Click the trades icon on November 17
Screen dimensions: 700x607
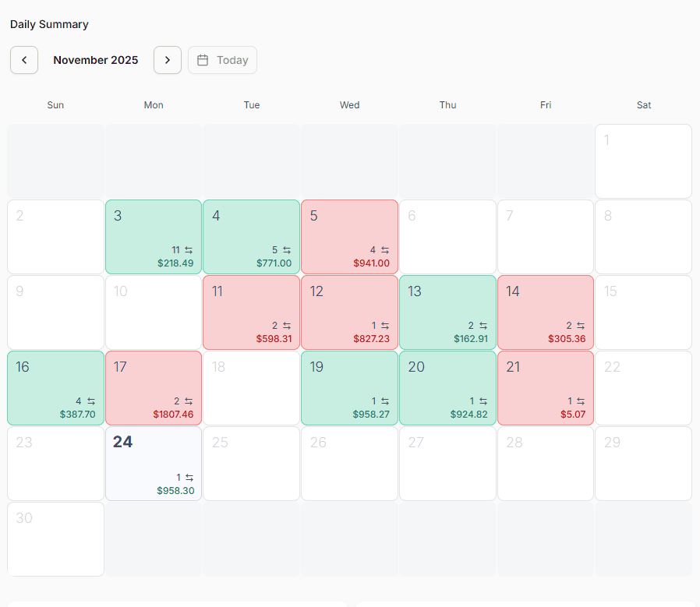pos(189,401)
